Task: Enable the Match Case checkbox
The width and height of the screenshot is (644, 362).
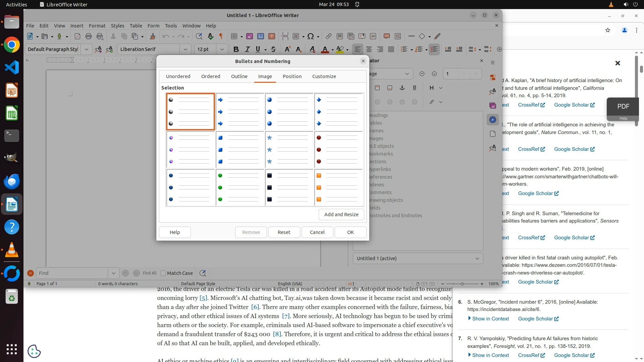Action: coord(163,273)
